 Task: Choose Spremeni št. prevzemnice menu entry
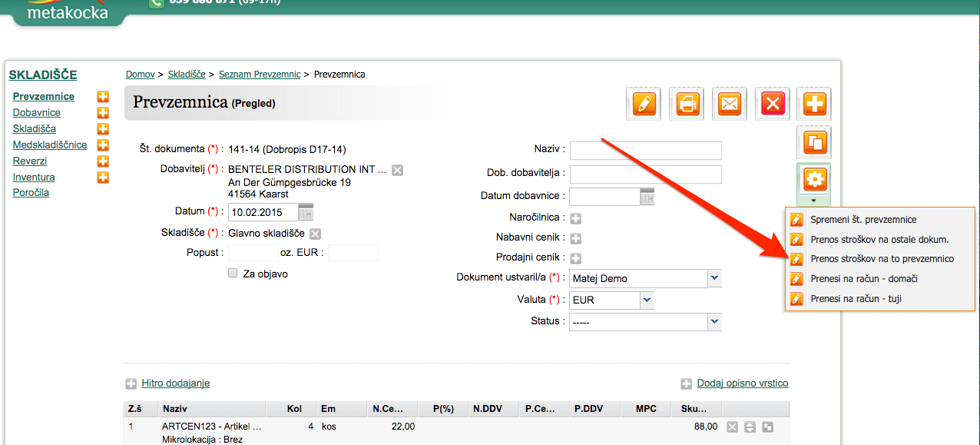coord(863,219)
